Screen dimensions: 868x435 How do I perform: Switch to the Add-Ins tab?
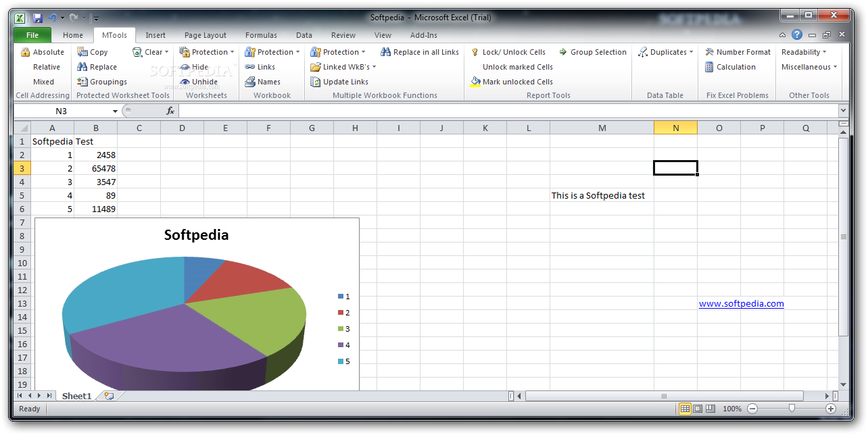point(424,35)
